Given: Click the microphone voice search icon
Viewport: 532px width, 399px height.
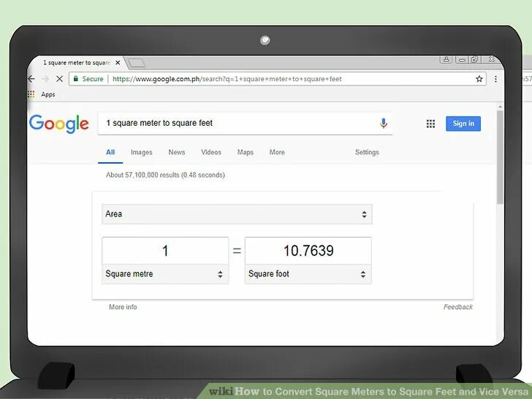Looking at the screenshot, I should 384,123.
